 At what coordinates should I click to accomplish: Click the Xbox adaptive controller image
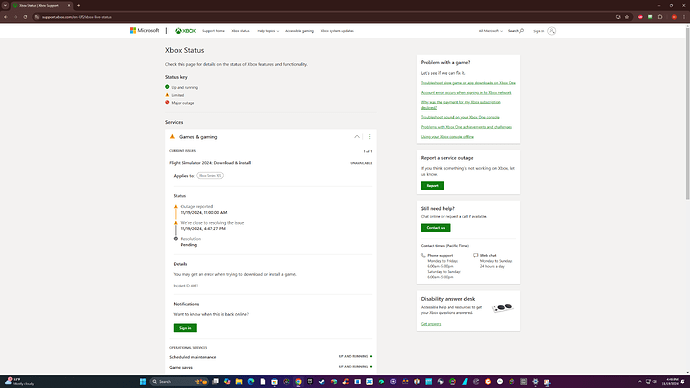(503, 307)
